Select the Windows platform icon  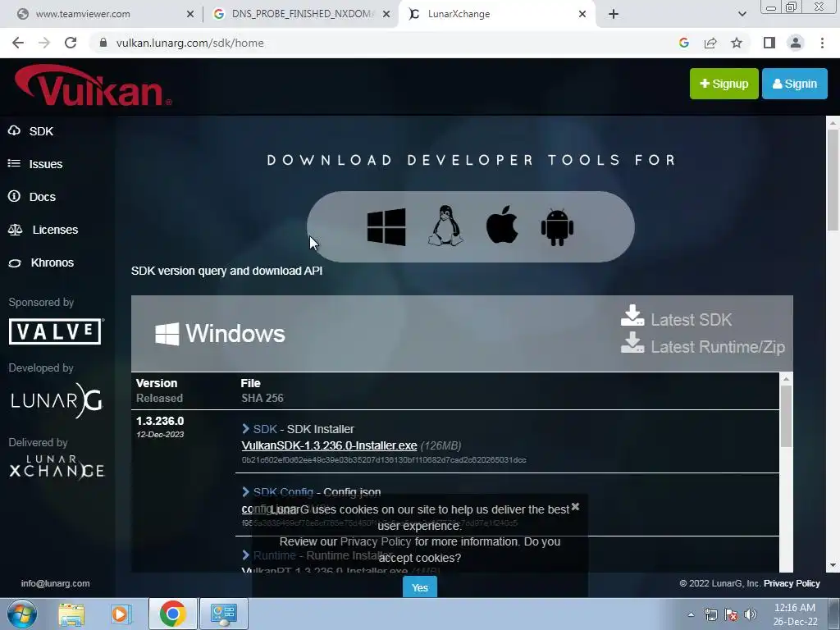[386, 227]
